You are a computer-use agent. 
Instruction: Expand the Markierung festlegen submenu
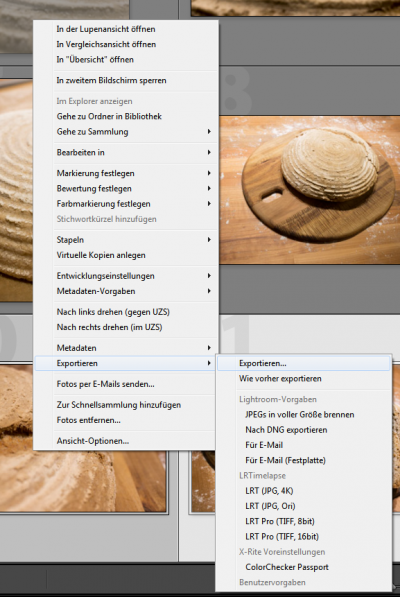click(126, 173)
